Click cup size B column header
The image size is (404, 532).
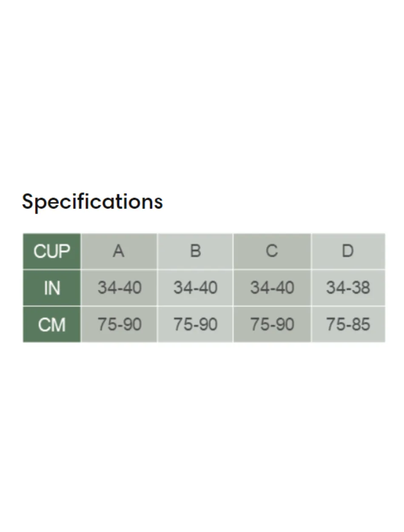tap(195, 251)
